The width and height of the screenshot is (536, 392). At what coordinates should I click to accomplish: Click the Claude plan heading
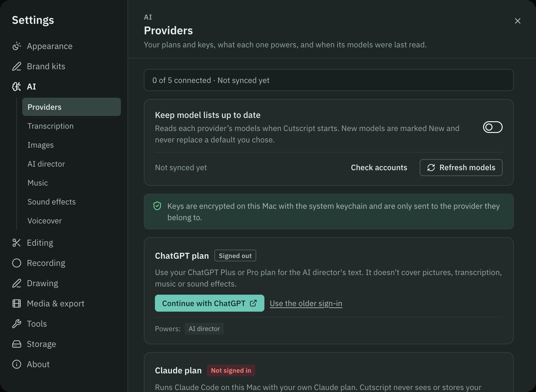178,371
